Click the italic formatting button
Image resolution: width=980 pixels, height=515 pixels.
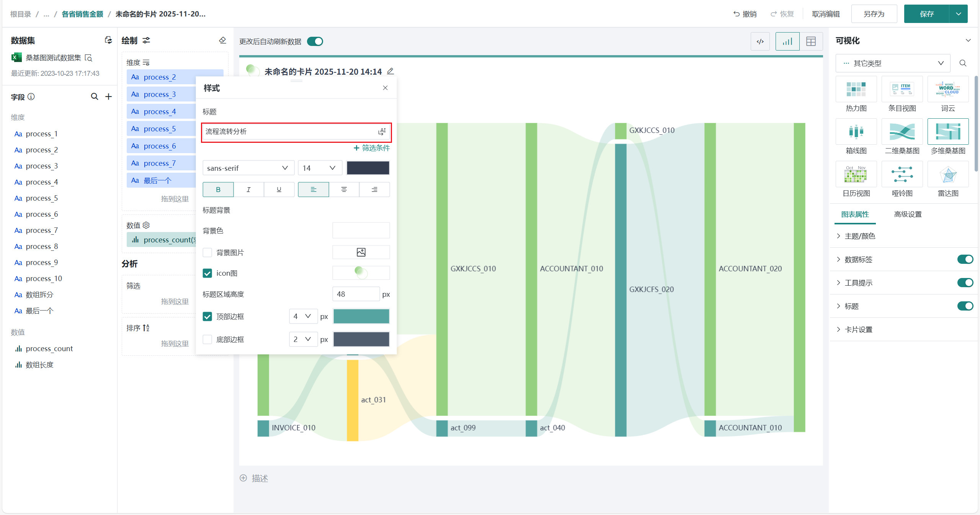[x=248, y=190]
